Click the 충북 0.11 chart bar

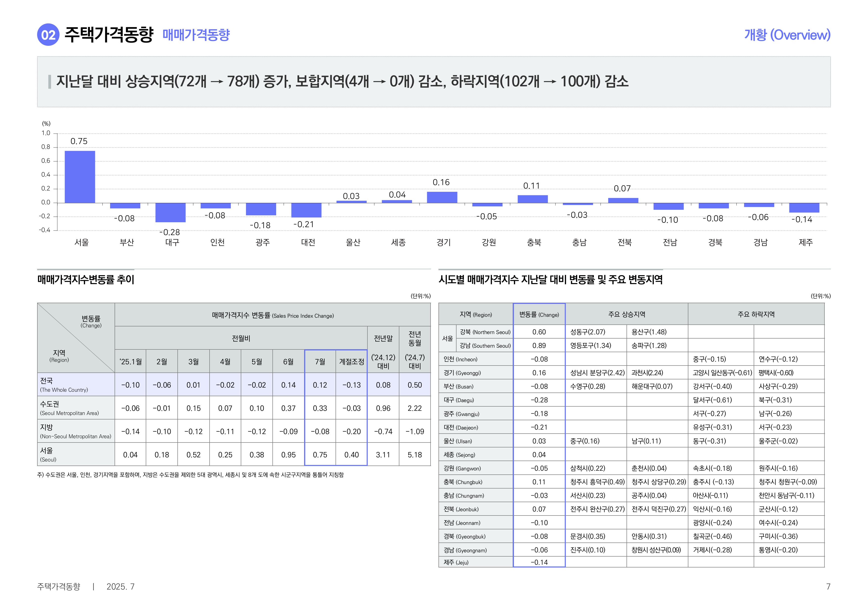533,199
